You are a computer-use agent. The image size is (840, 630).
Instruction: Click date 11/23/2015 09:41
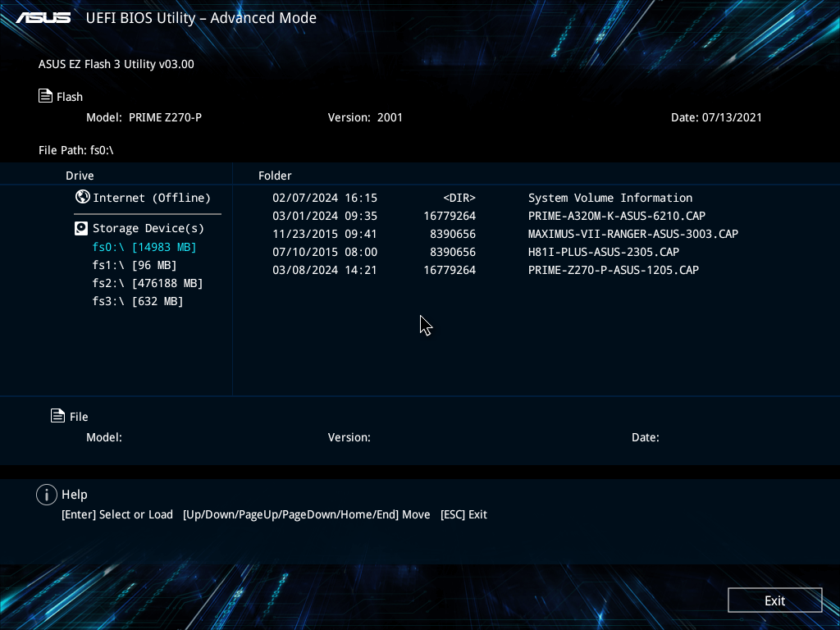[x=325, y=234]
